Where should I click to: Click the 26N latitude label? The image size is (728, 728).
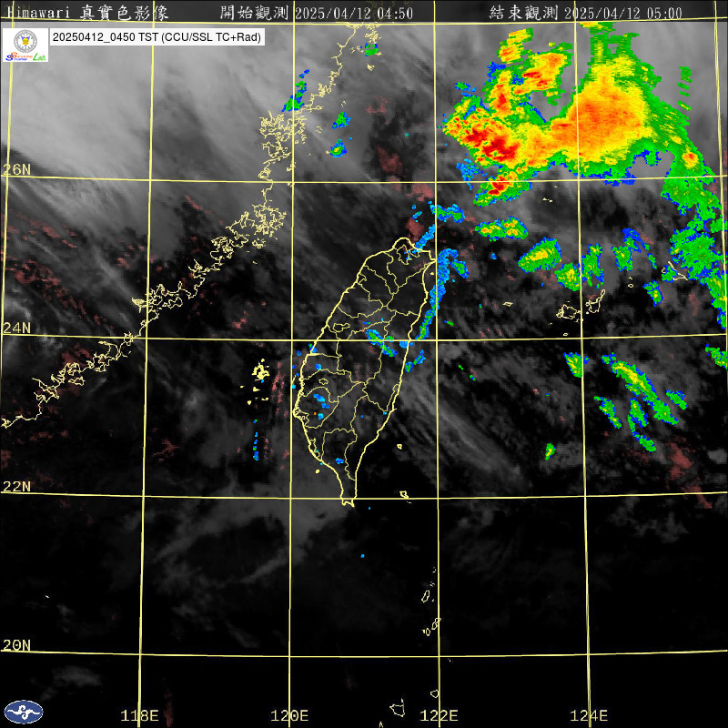point(15,169)
